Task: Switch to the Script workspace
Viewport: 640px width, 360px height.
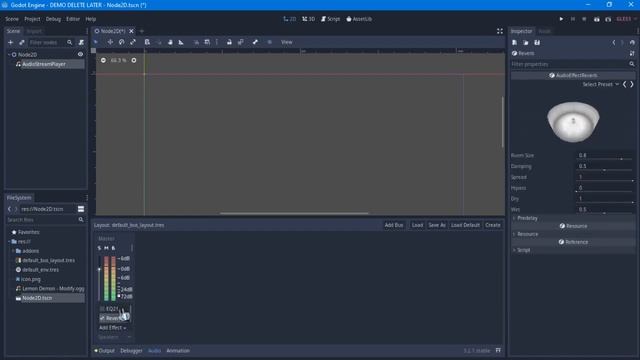Action: 330,19
